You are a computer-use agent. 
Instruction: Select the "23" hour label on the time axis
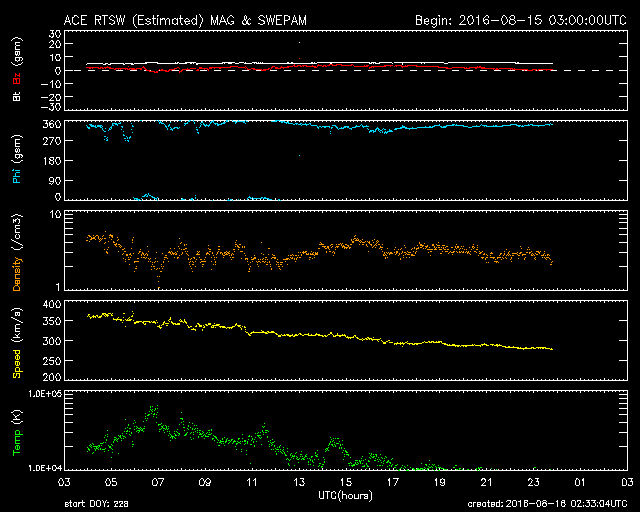click(x=533, y=482)
